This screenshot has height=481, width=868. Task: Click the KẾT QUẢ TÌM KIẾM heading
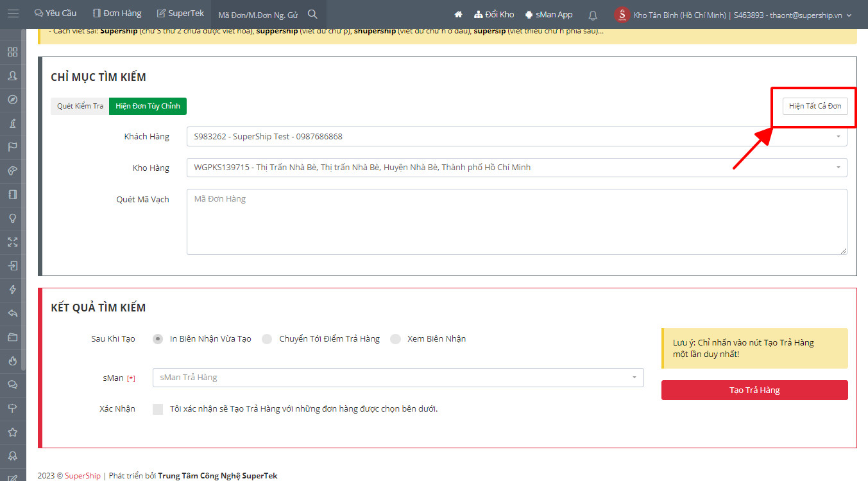[x=98, y=308]
